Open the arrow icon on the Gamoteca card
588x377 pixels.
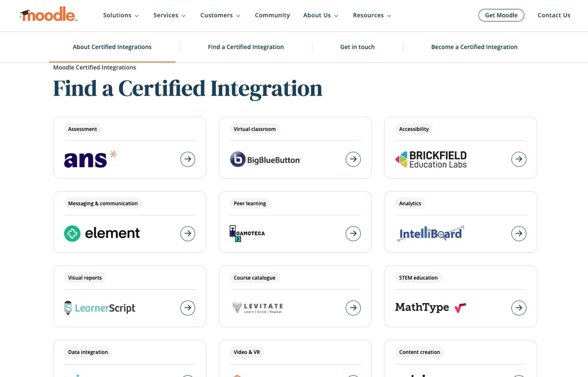353,234
